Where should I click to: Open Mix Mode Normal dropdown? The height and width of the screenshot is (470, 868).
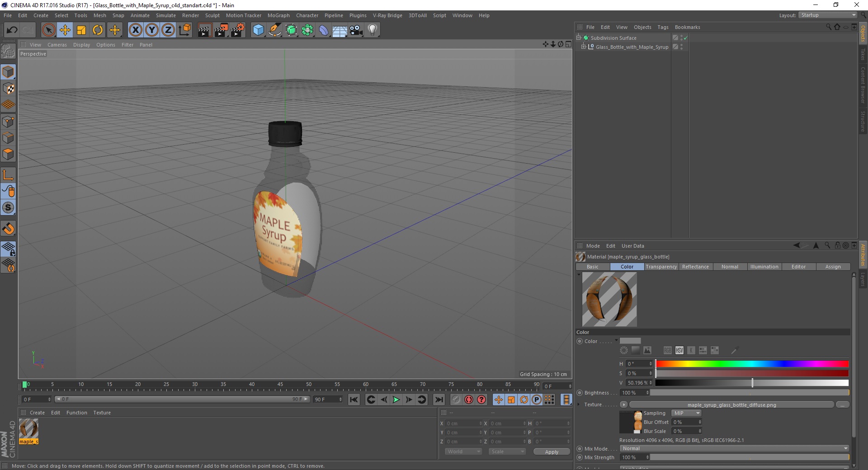pos(734,448)
